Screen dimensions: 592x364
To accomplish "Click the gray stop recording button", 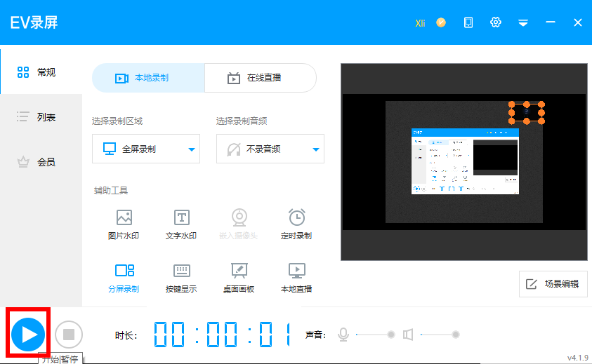I will coord(69,335).
